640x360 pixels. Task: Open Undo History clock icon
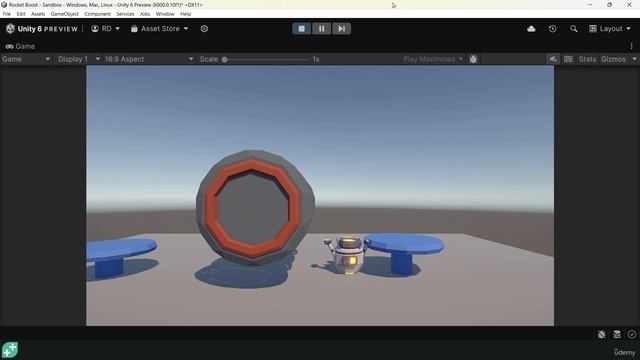click(x=552, y=29)
